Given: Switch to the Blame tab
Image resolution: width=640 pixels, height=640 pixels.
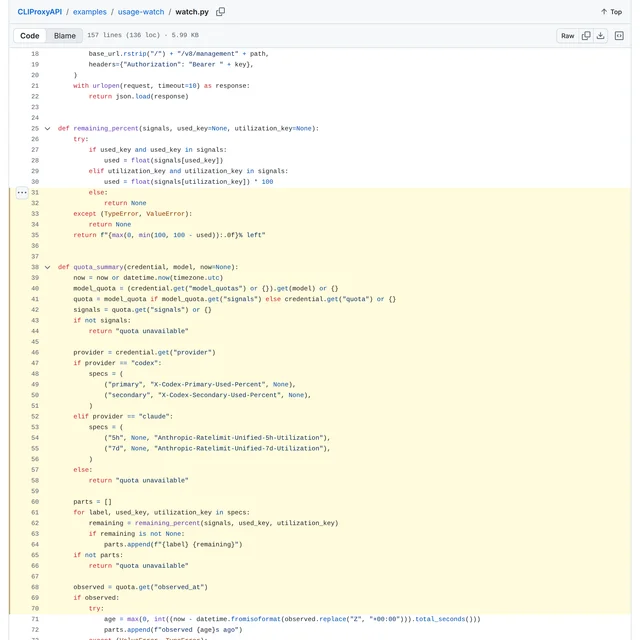Looking at the screenshot, I should tap(64, 36).
